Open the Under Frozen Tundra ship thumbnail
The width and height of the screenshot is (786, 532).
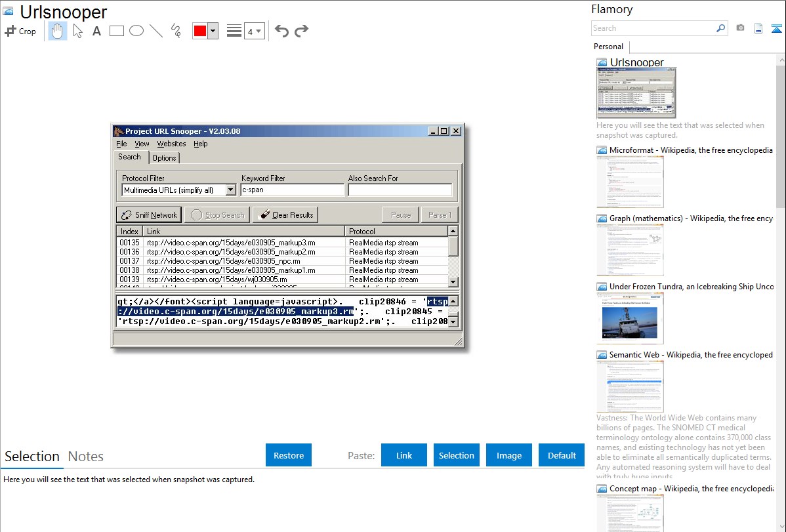click(x=630, y=318)
